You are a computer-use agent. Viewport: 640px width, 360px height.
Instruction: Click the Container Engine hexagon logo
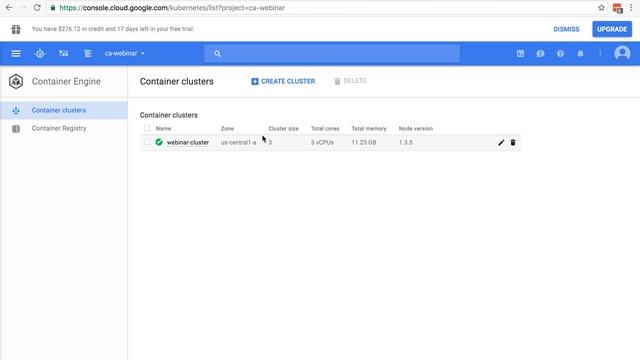[x=16, y=82]
